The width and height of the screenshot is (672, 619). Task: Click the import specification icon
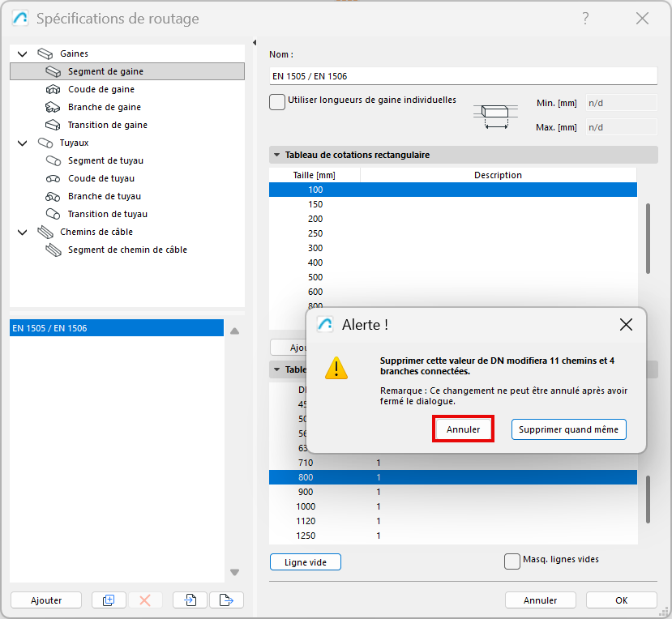pyautogui.click(x=190, y=600)
